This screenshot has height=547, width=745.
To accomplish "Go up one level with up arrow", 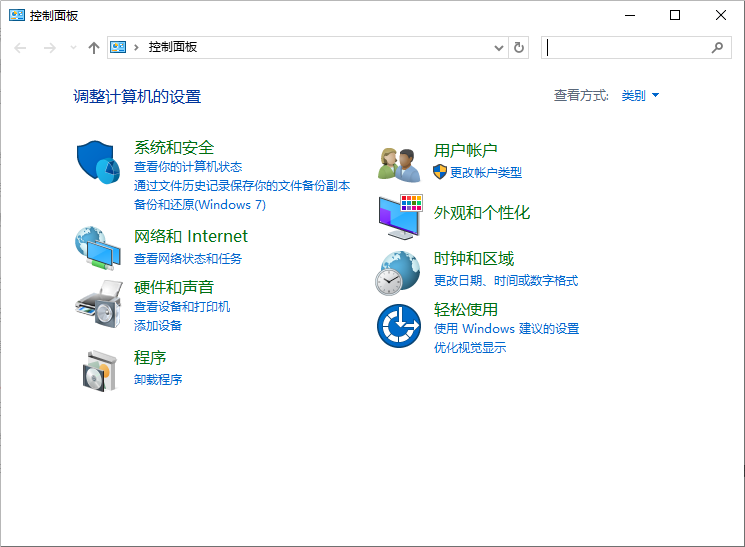I will (x=94, y=47).
